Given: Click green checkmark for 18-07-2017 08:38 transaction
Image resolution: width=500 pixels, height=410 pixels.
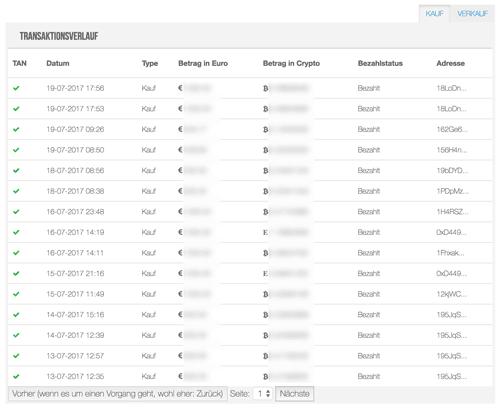Looking at the screenshot, I should tap(16, 191).
